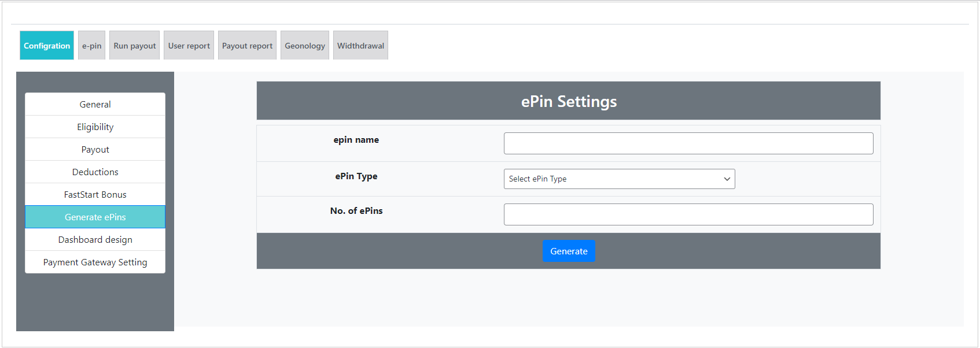Open the Run payout tab

click(134, 46)
